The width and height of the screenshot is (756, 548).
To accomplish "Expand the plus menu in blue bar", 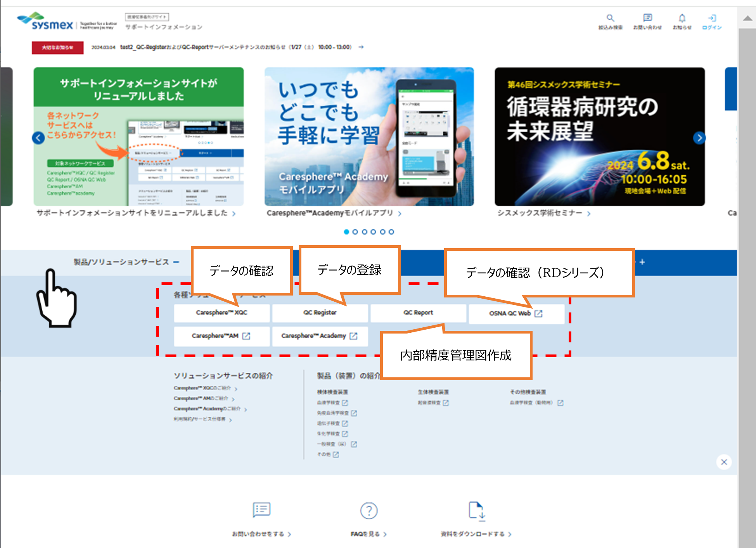I will [642, 262].
